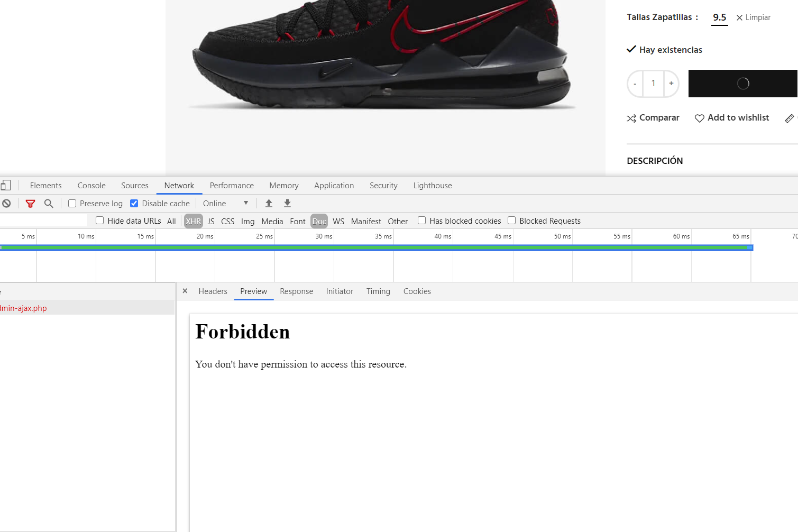Select the Network panel tab
This screenshot has width=798, height=532.
coord(179,186)
